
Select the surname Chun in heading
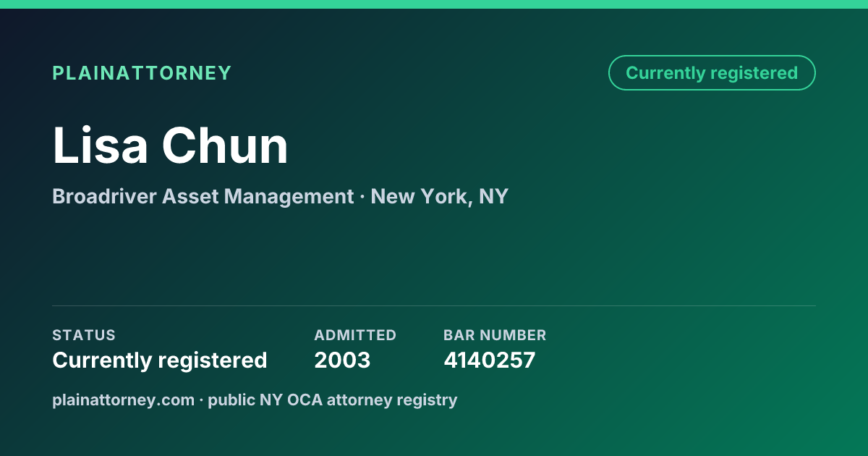click(225, 145)
